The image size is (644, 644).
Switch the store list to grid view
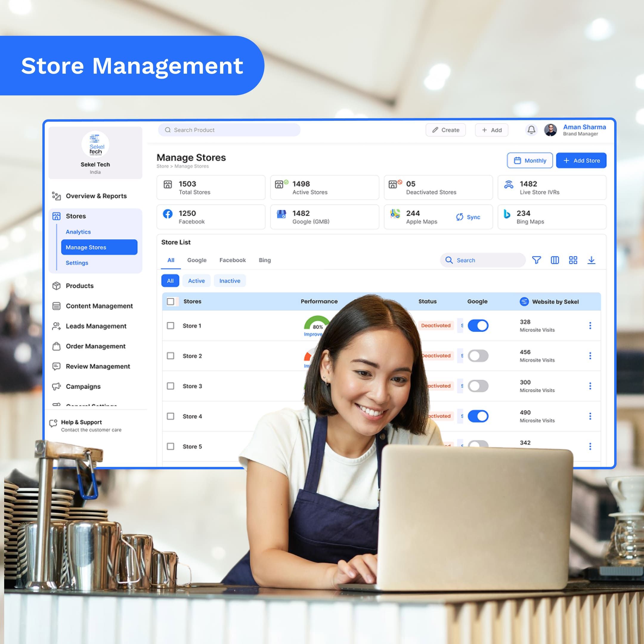coord(573,260)
